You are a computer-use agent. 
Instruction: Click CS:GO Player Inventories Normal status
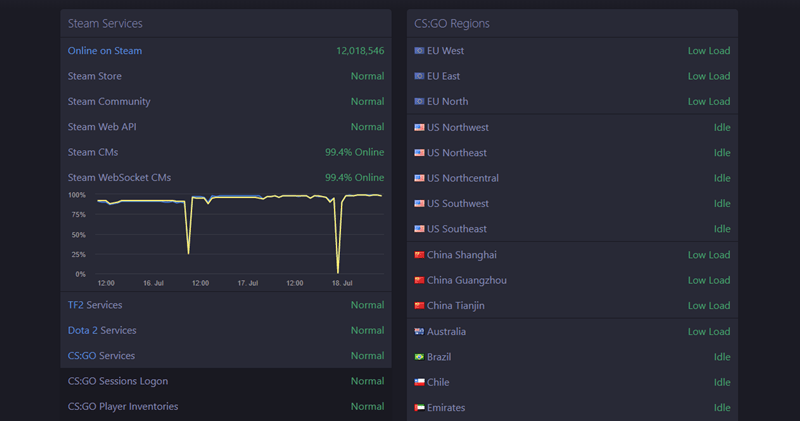(x=367, y=407)
